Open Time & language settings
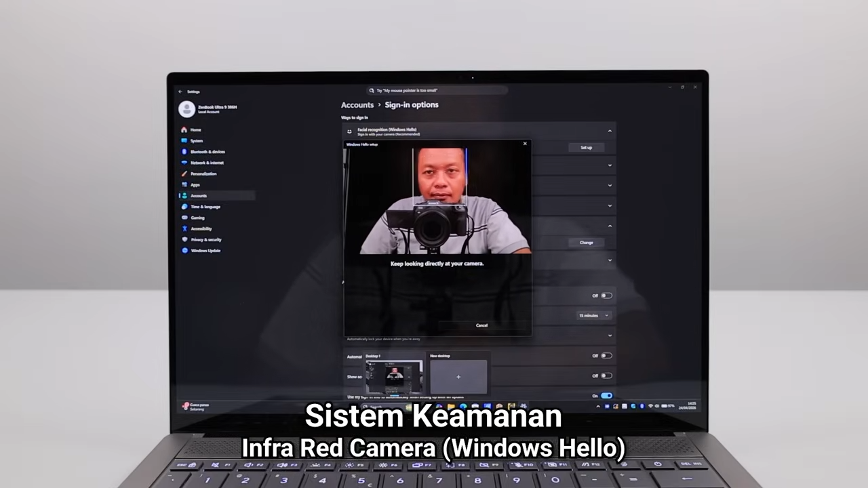Screen dimensions: 868x488 (200, 207)
